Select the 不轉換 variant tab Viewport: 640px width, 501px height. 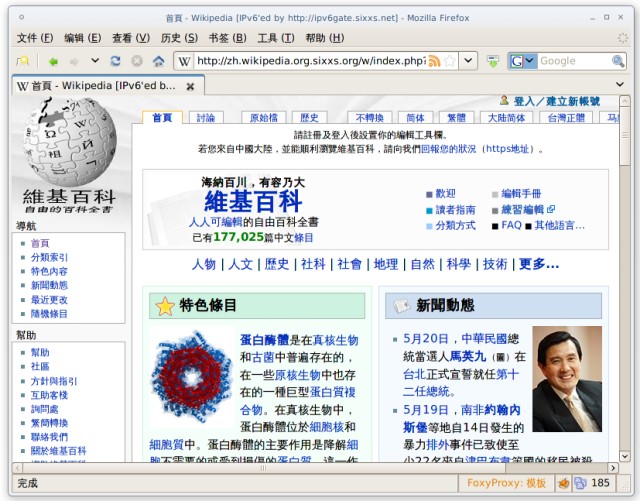pos(370,118)
